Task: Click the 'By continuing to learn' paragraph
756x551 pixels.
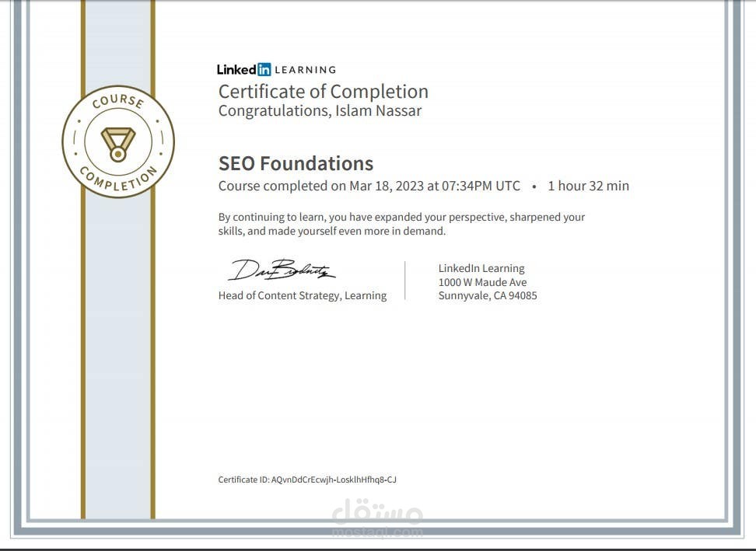Action: point(401,224)
